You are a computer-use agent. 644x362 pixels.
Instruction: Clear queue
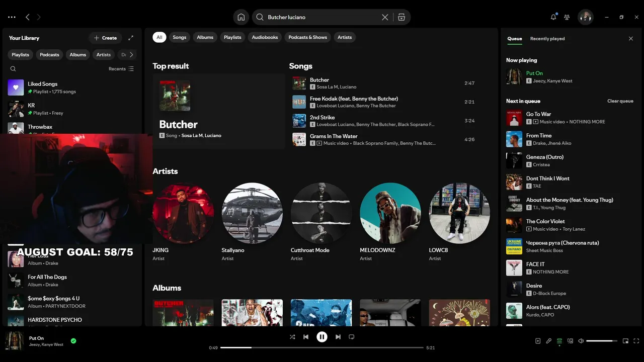tap(620, 101)
